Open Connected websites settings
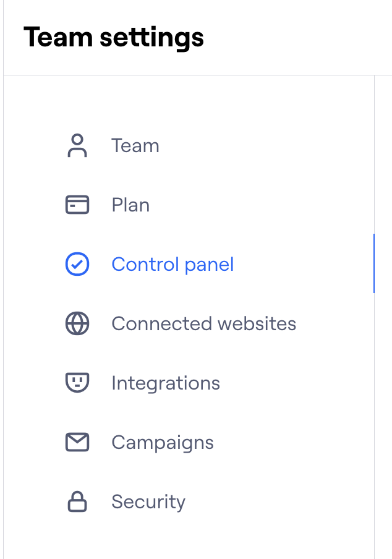392x559 pixels. (203, 324)
